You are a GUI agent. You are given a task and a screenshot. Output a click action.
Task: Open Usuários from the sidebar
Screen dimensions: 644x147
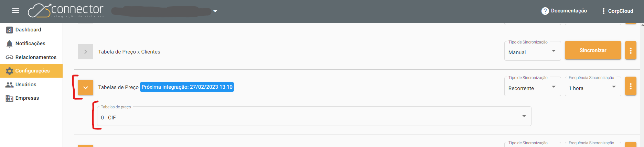(x=26, y=85)
